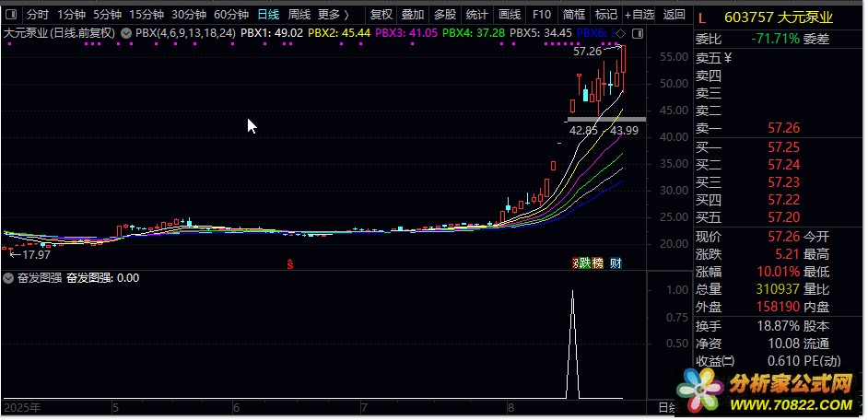Viewport: 868px width, 420px height.
Task: Click month 8 on the time axis
Action: 510,408
